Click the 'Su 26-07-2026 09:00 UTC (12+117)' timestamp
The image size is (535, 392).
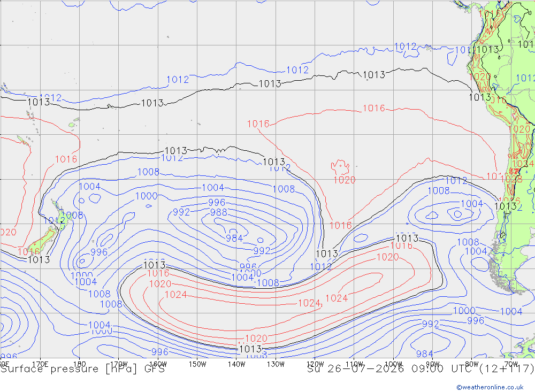[421, 369]
